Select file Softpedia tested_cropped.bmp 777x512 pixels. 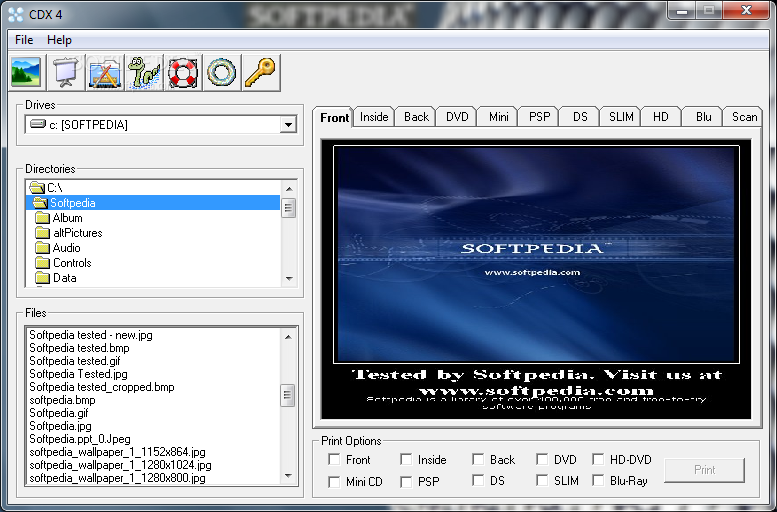point(102,387)
